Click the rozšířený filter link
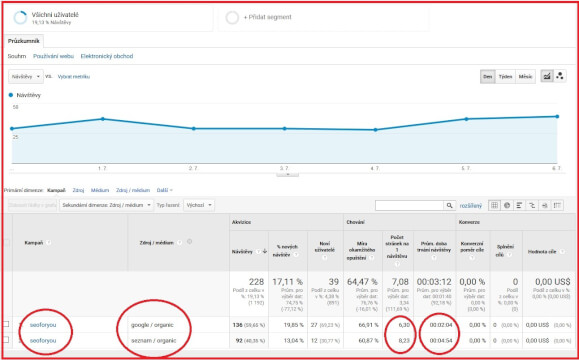Image resolution: width=579 pixels, height=360 pixels. 471,206
